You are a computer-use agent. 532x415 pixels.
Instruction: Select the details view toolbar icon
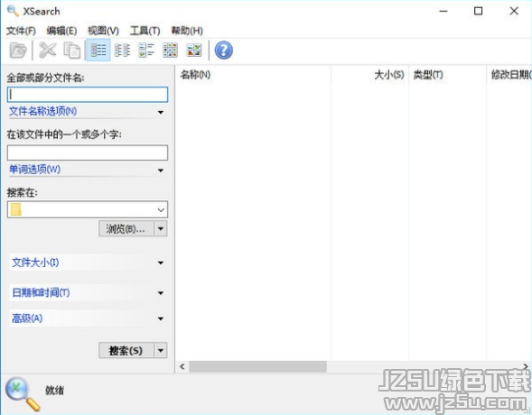click(98, 51)
